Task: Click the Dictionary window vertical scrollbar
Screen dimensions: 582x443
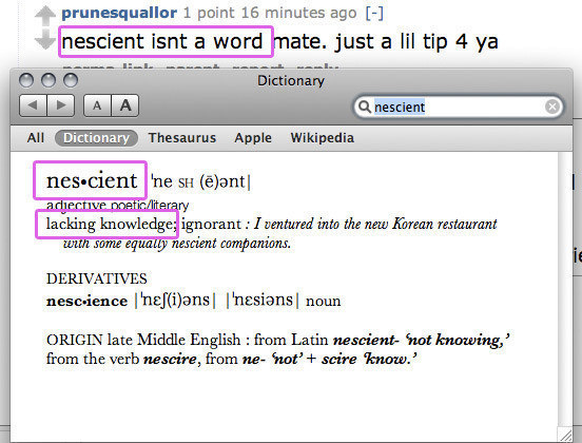Action: coord(565,289)
